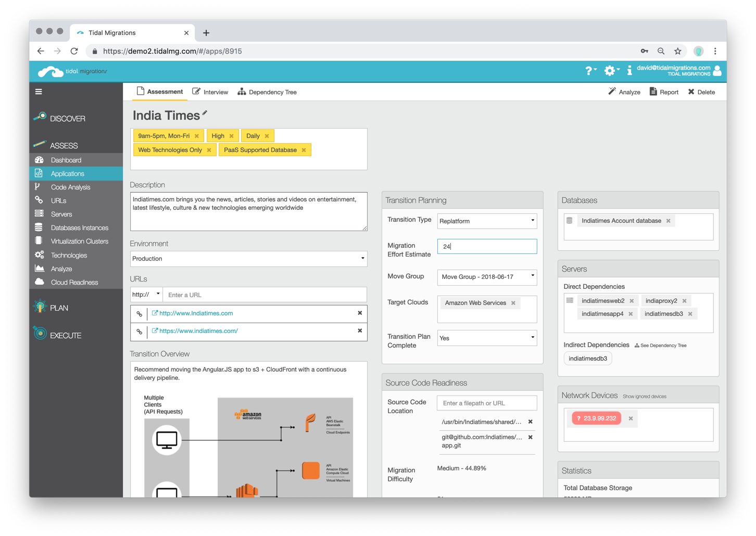This screenshot has width=756, height=536.
Task: Select the Assessment tab
Action: 160,92
